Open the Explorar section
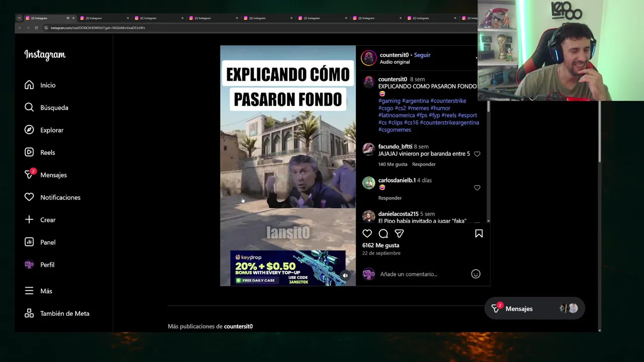644x362 pixels. 44,130
